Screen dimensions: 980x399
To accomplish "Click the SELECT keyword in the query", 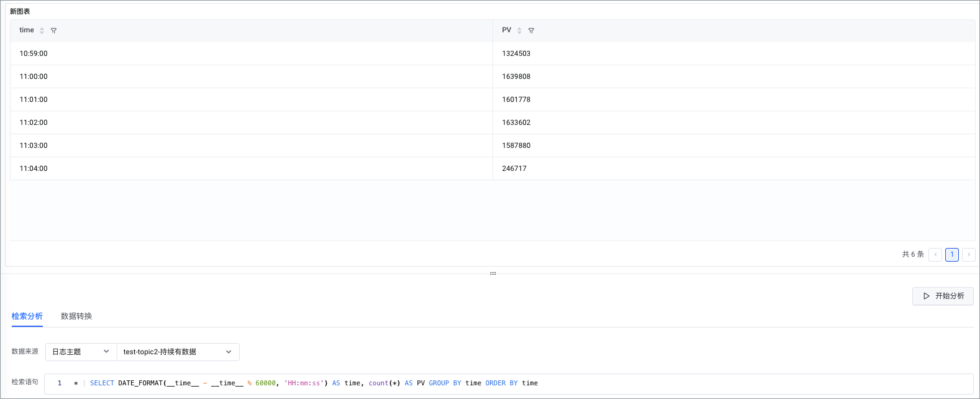I will pos(102,383).
